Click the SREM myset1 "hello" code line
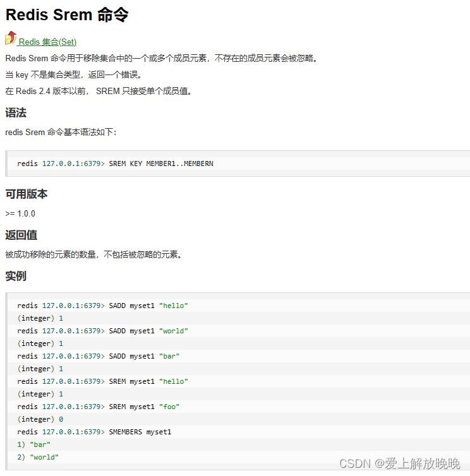Viewport: 470px width, 476px height. click(x=103, y=381)
